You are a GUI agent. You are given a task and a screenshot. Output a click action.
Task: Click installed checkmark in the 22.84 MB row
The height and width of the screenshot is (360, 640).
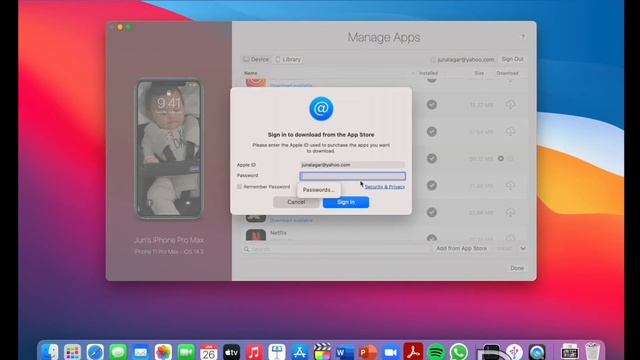432,212
